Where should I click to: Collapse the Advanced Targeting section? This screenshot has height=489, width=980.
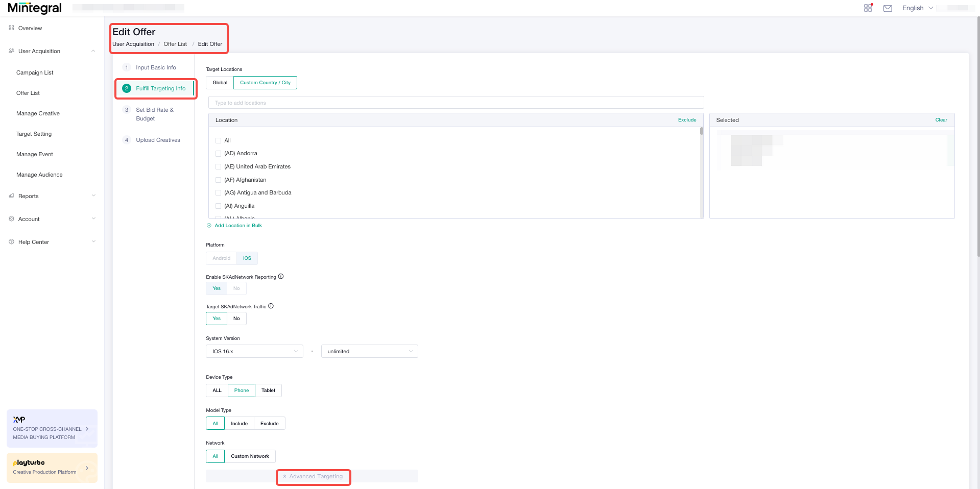point(313,476)
